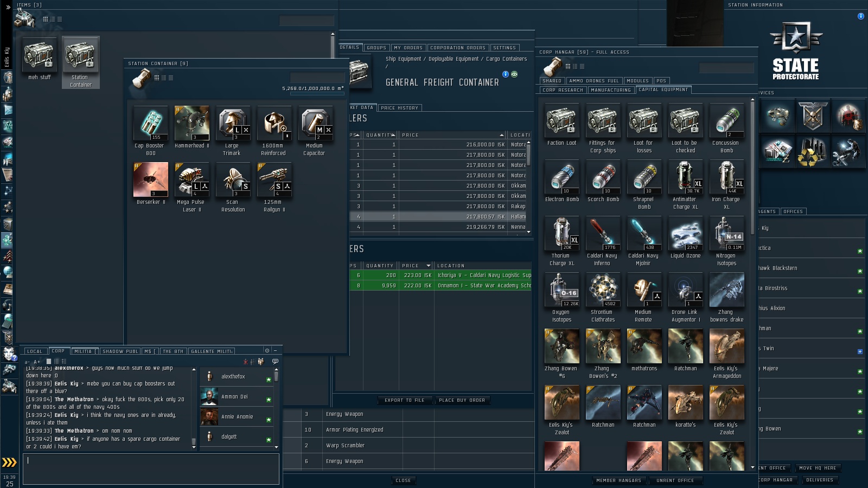Open the Bounty Office station service
This screenshot has width=868, height=488.
point(848,116)
